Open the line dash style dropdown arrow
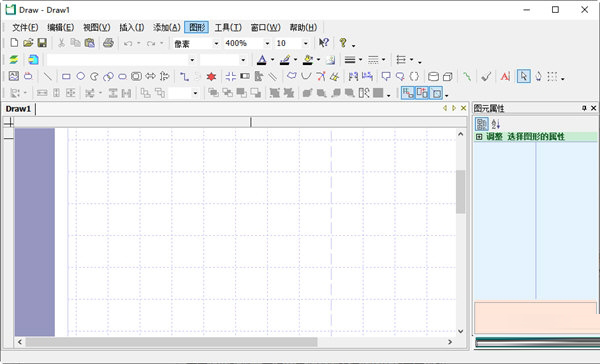This screenshot has height=364, width=600. [x=383, y=60]
